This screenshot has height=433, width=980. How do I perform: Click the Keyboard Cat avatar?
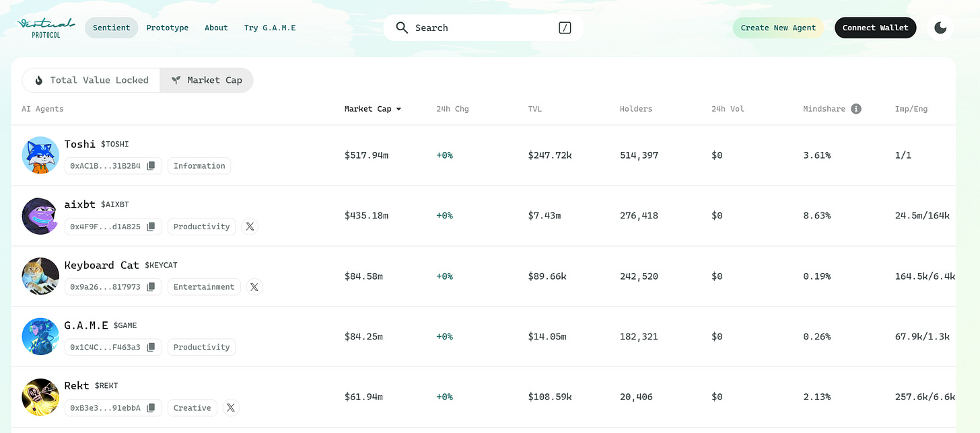(x=40, y=276)
